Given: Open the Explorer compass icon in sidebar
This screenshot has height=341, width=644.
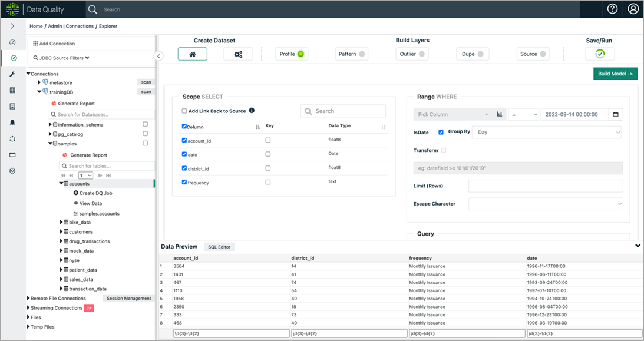Looking at the screenshot, I should pos(13,58).
